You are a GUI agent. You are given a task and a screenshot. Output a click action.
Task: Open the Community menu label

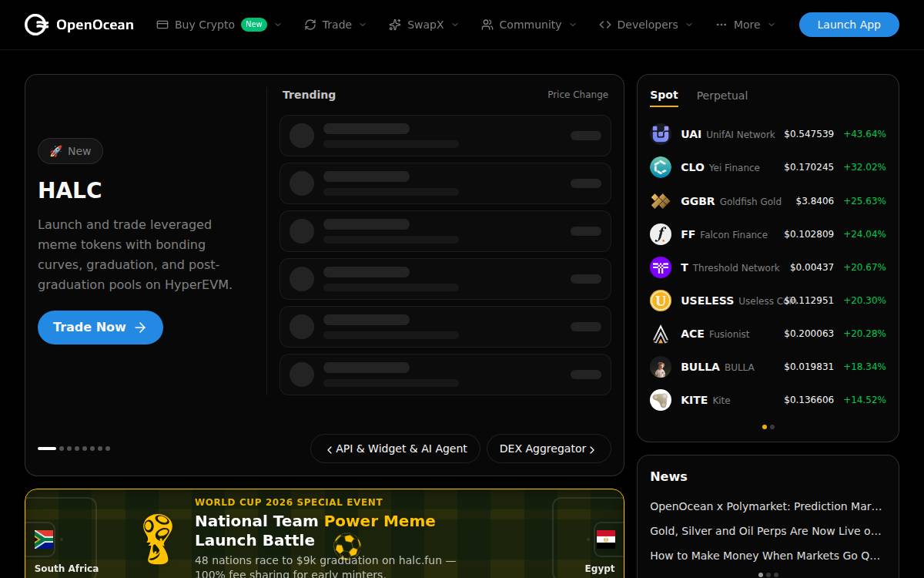point(531,25)
